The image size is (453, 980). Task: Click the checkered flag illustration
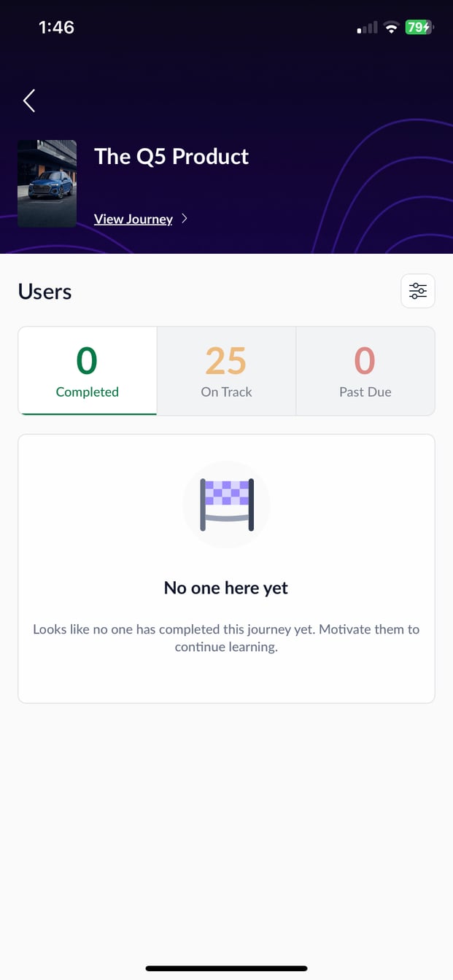pyautogui.click(x=226, y=504)
